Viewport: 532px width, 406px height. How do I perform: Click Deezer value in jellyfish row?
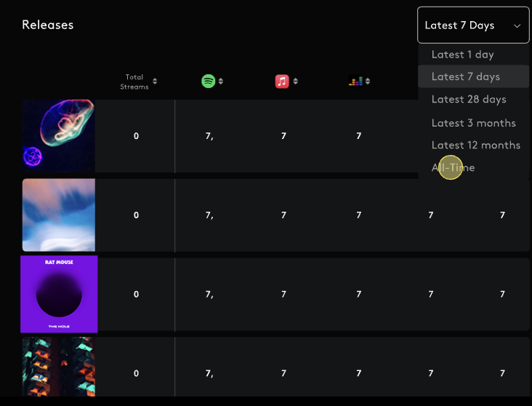click(358, 136)
